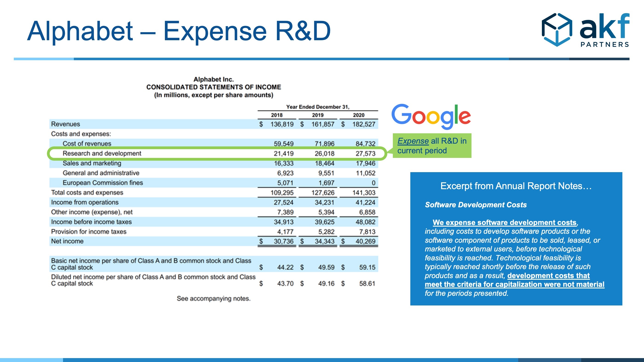Click income from operations value 34,231

(325, 202)
